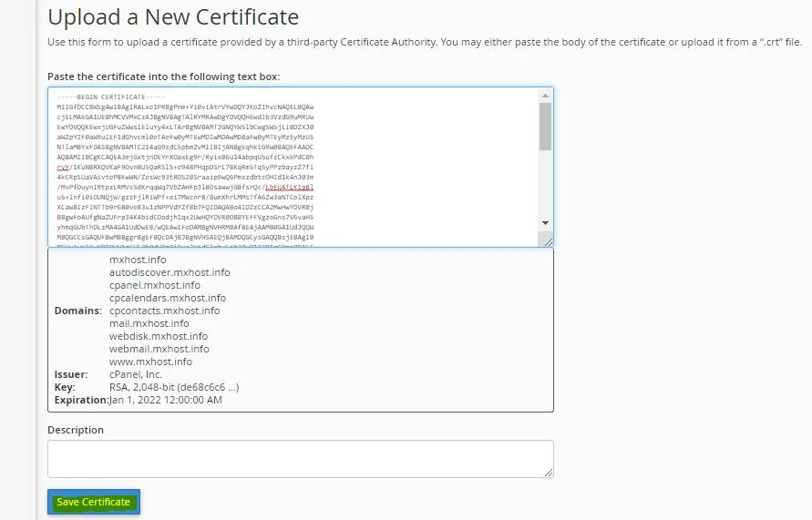The width and height of the screenshot is (812, 520).
Task: Click the certificate text box resize handle
Action: (549, 241)
